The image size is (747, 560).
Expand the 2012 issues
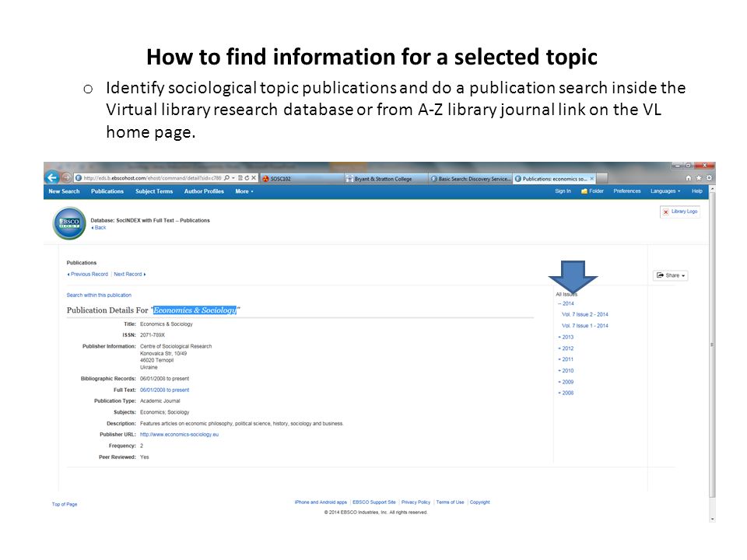pyautogui.click(x=566, y=348)
